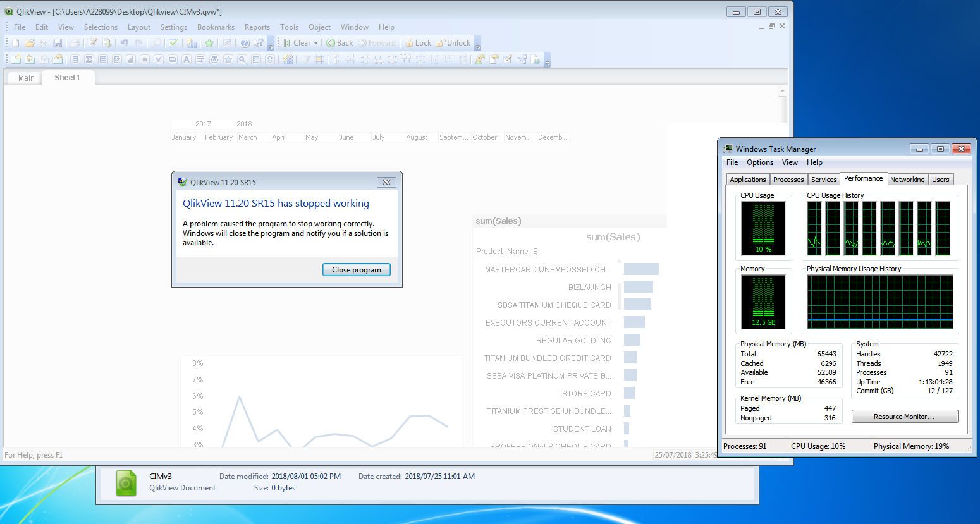Screen dimensions: 980x524
Task: Click the BIZLAUNCH product row
Action: pyautogui.click(x=589, y=287)
